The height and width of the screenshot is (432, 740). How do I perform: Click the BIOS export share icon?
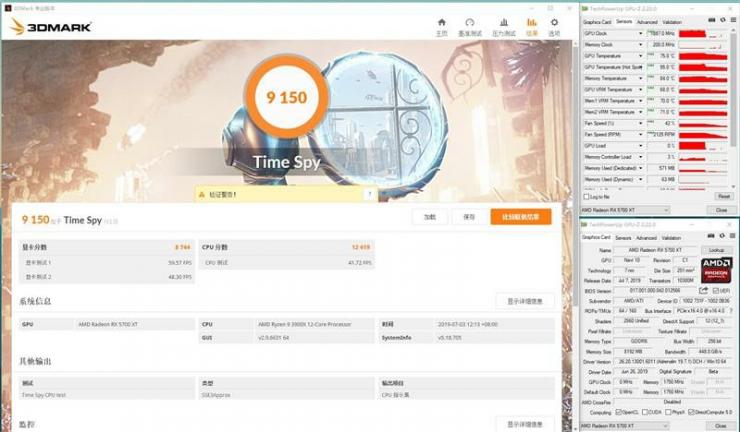[703, 290]
